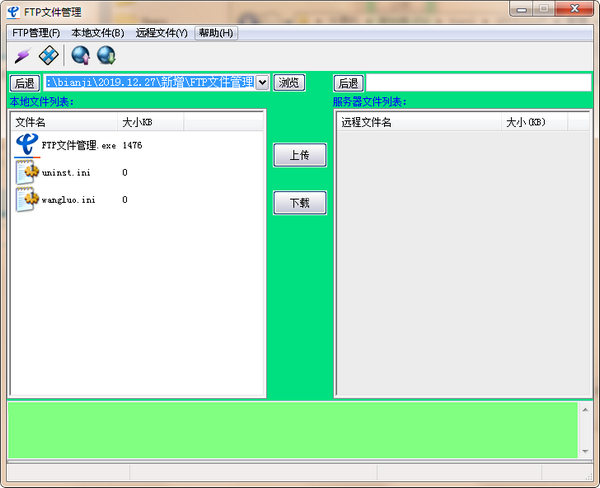The height and width of the screenshot is (488, 600).
Task: Click the blue diamond disconnect toolbar icon
Action: click(49, 54)
